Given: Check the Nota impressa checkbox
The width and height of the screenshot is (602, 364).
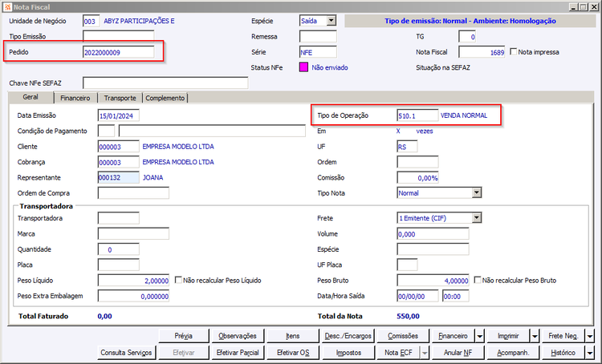Looking at the screenshot, I should point(514,52).
